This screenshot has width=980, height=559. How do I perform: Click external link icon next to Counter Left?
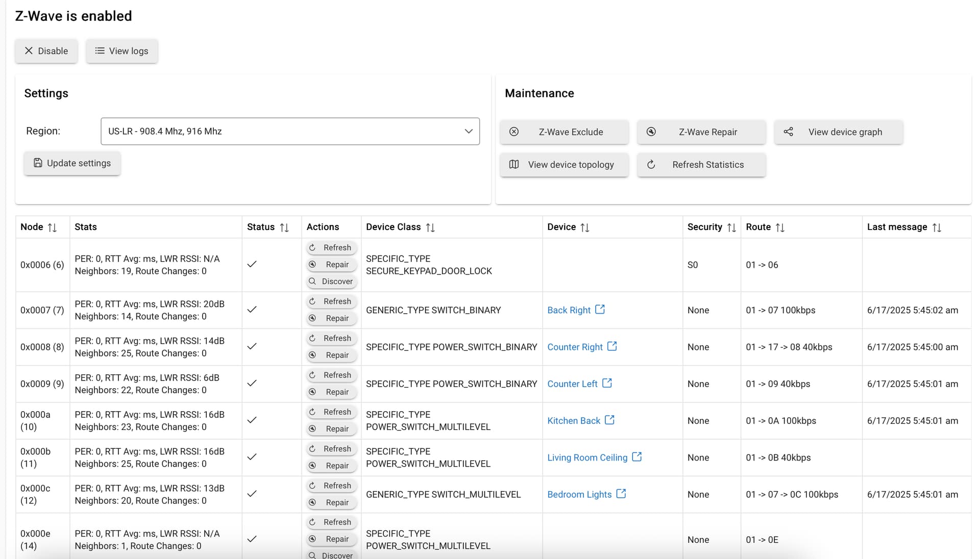coord(607,383)
